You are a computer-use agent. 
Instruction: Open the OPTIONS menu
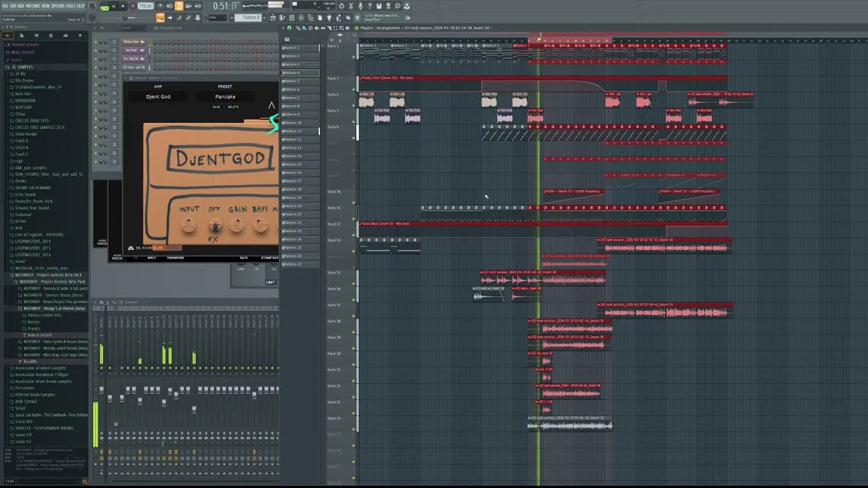click(58, 6)
